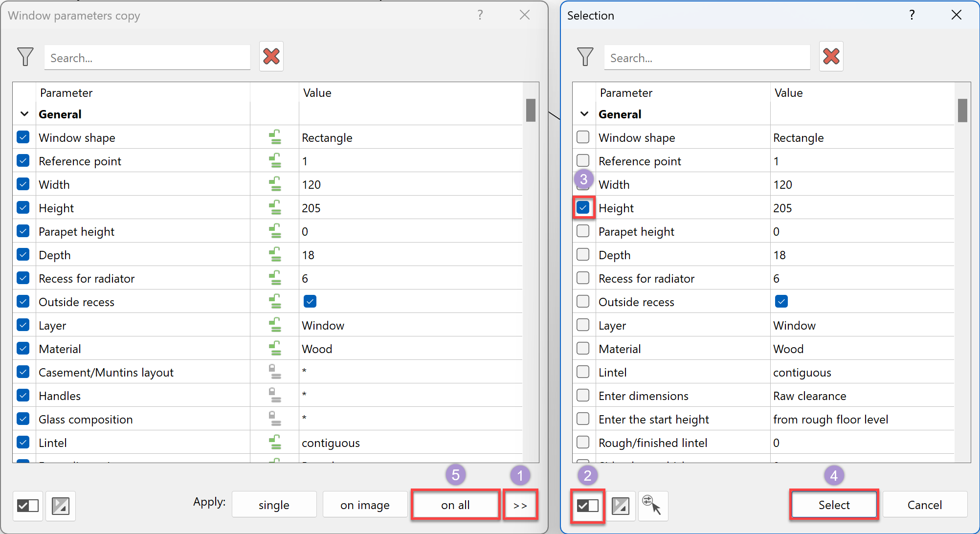Click the search field in Window parameters copy
Screen dimensions: 980x534
pyautogui.click(x=147, y=57)
